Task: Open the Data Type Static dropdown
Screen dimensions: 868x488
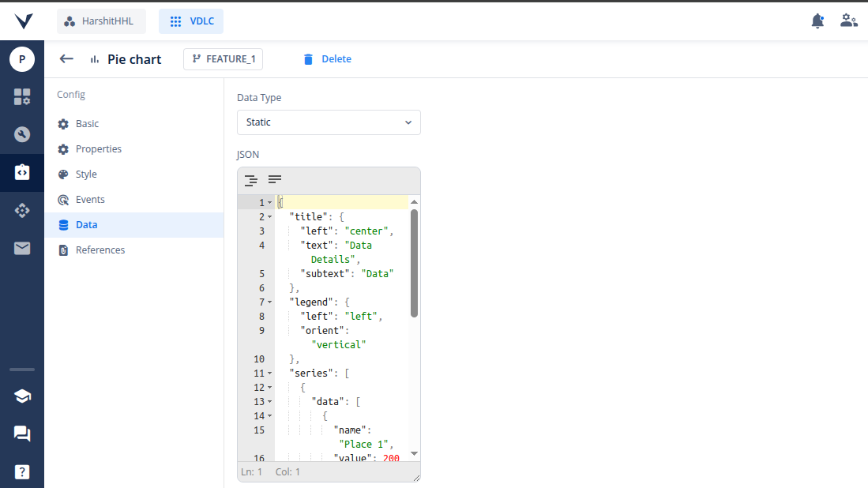Action: coord(329,122)
